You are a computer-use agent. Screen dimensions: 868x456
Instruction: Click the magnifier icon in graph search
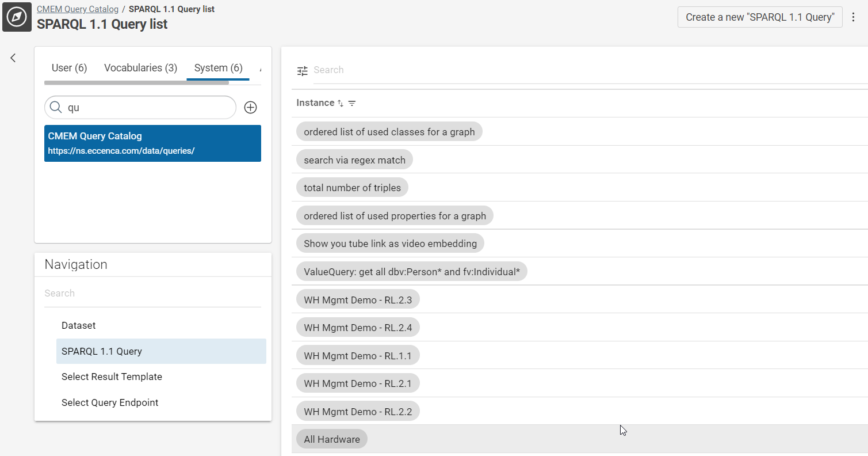(x=56, y=108)
